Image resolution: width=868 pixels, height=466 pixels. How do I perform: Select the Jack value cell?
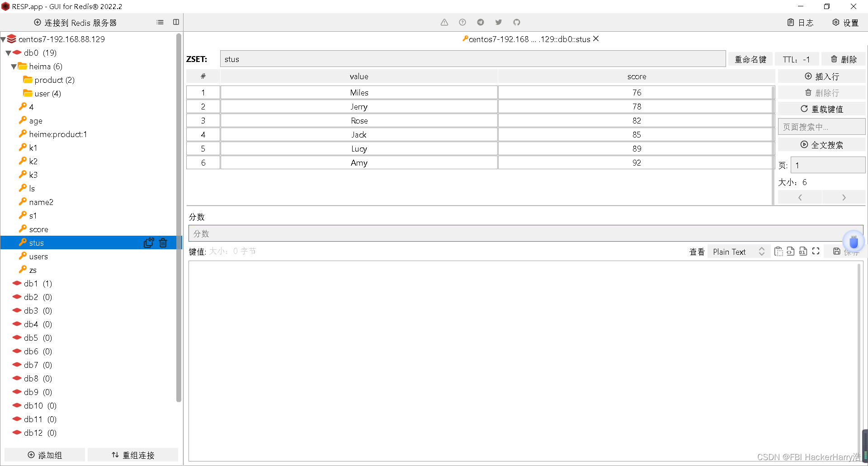point(359,134)
